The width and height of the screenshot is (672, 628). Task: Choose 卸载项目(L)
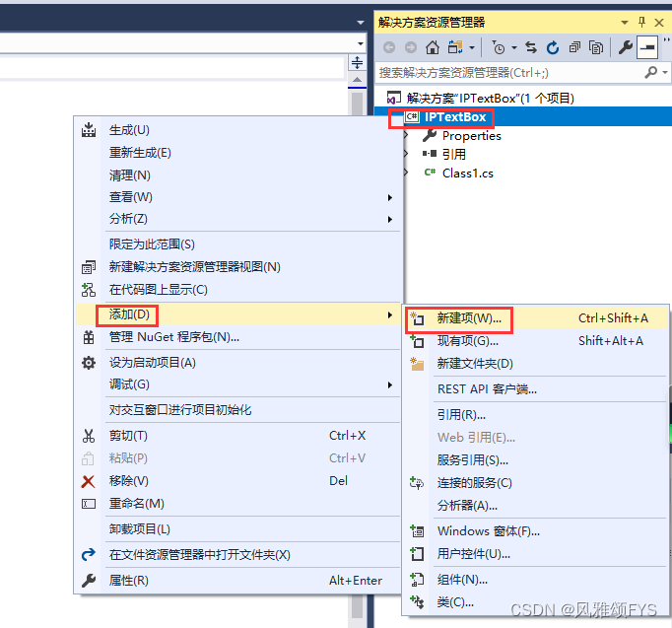(238, 529)
